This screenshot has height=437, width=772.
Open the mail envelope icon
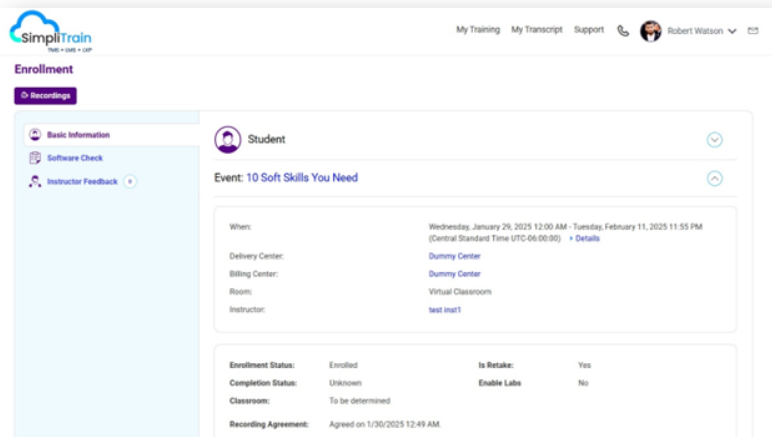pos(753,31)
